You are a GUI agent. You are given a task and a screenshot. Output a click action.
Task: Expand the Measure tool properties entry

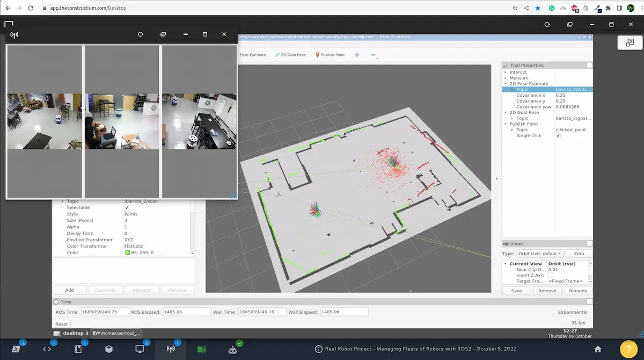pos(506,78)
